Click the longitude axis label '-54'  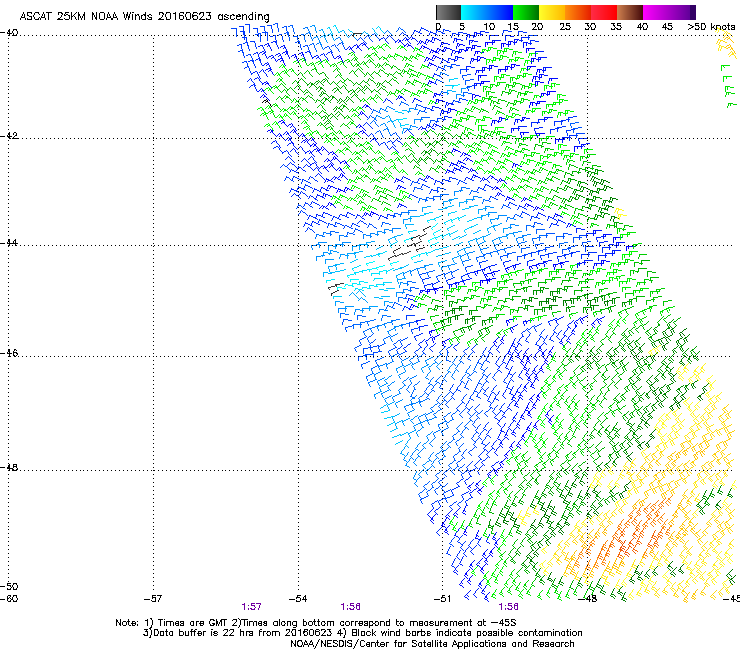[298, 599]
